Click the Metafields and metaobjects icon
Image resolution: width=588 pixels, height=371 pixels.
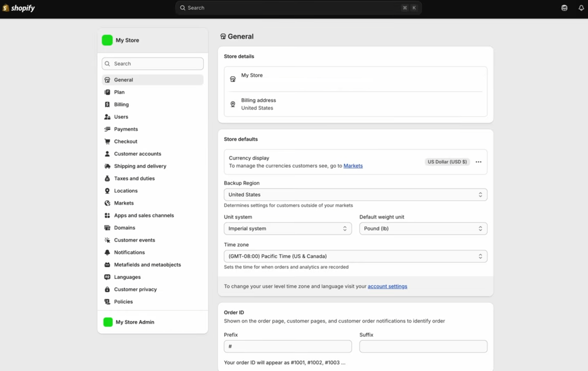107,265
